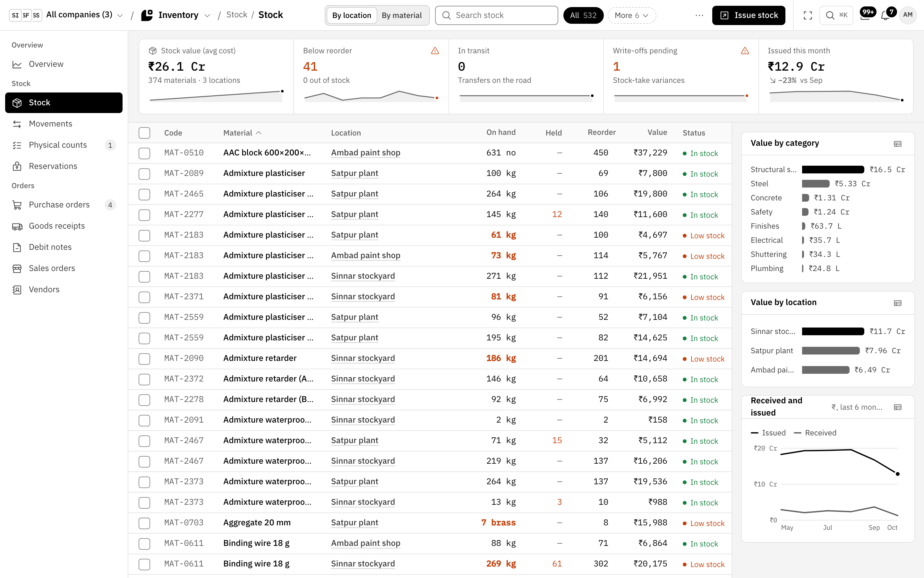Open the Vendors contact icon
924x578 pixels.
17,290
